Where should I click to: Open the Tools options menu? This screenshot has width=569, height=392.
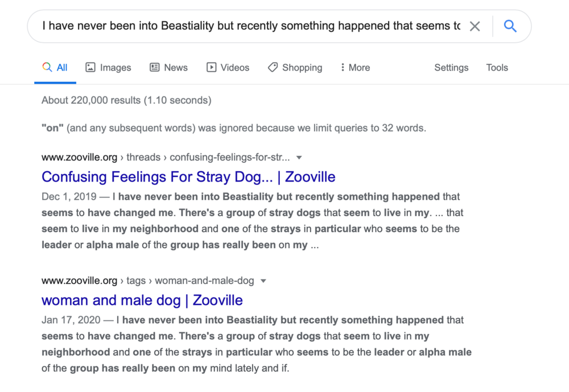click(x=497, y=67)
